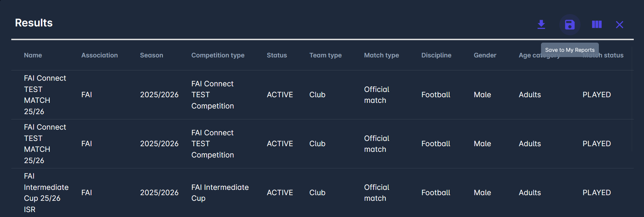Image resolution: width=644 pixels, height=217 pixels.
Task: Sort by the Discipline column header
Action: (436, 55)
